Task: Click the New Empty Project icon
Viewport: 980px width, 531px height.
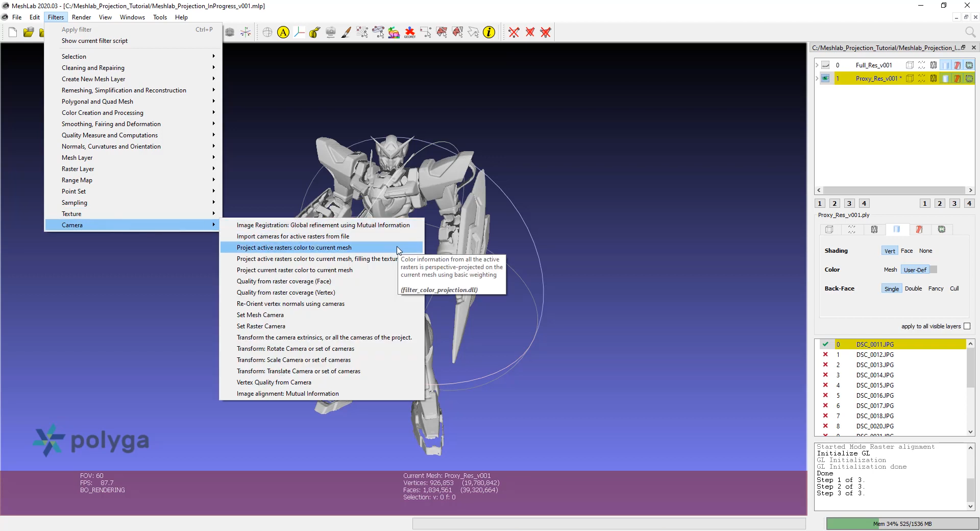Action: 13,33
